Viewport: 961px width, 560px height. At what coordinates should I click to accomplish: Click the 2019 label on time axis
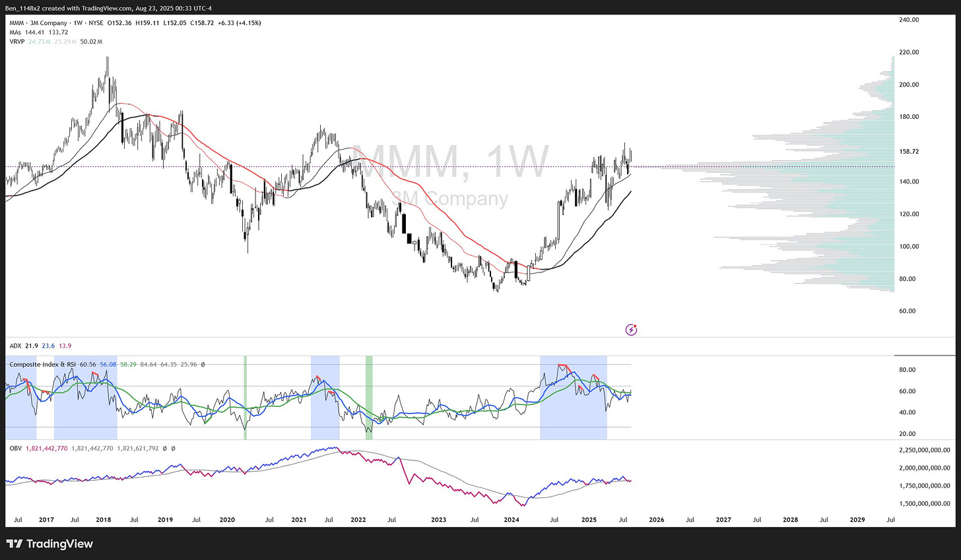click(x=165, y=520)
